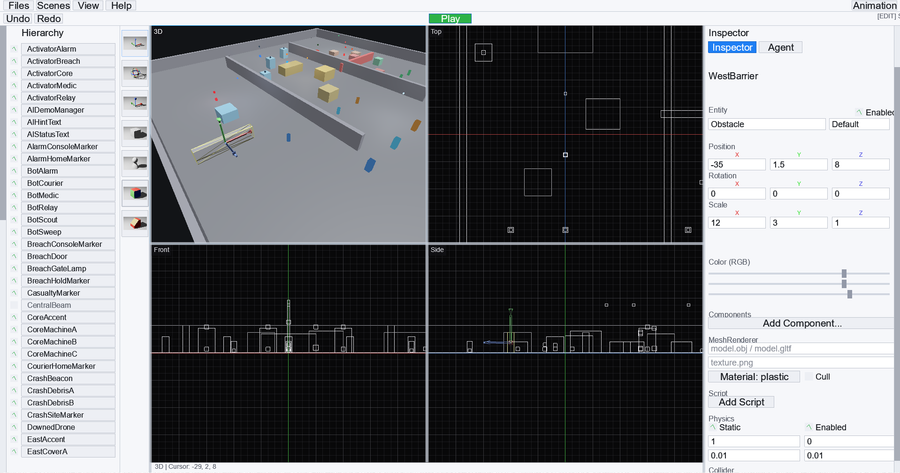This screenshot has width=900, height=473.
Task: Add a dark cube primitive
Action: click(135, 133)
